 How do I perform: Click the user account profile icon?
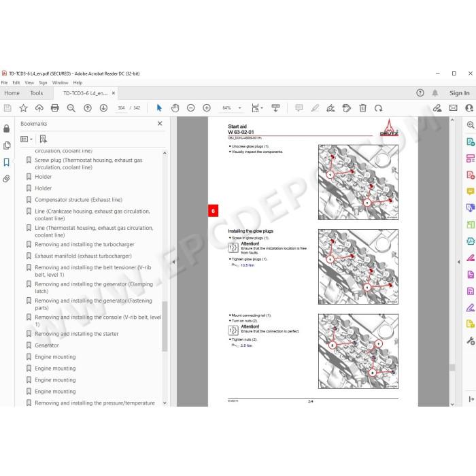(x=469, y=108)
